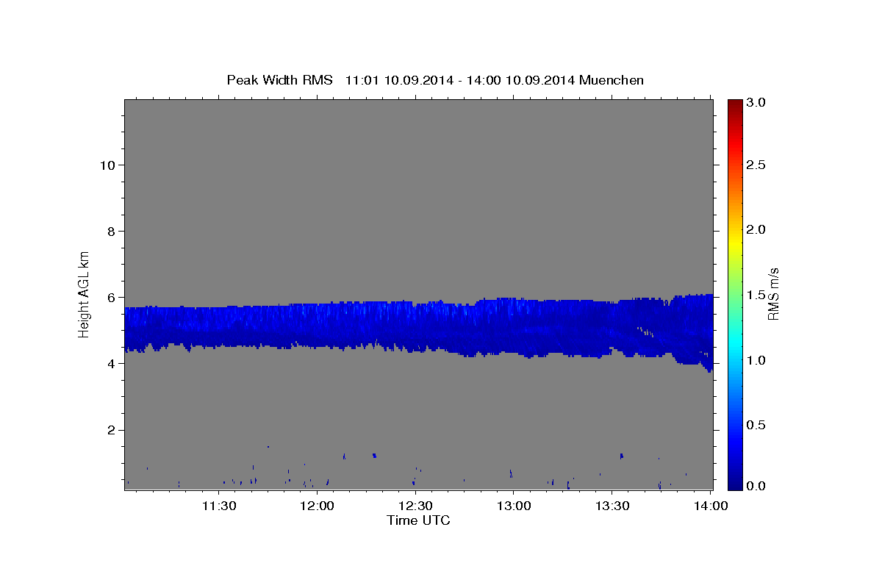Screen dimensions: 882x588
Task: Click the 'RMS m/s' colorbar label
Action: (x=772, y=294)
